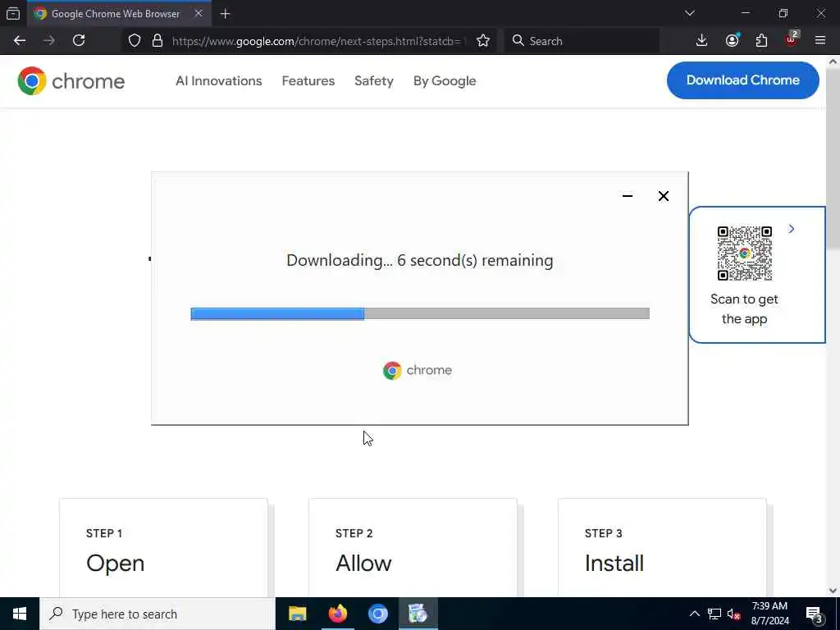The image size is (840, 630).
Task: Click the download progress bar in the installer
Action: click(420, 313)
